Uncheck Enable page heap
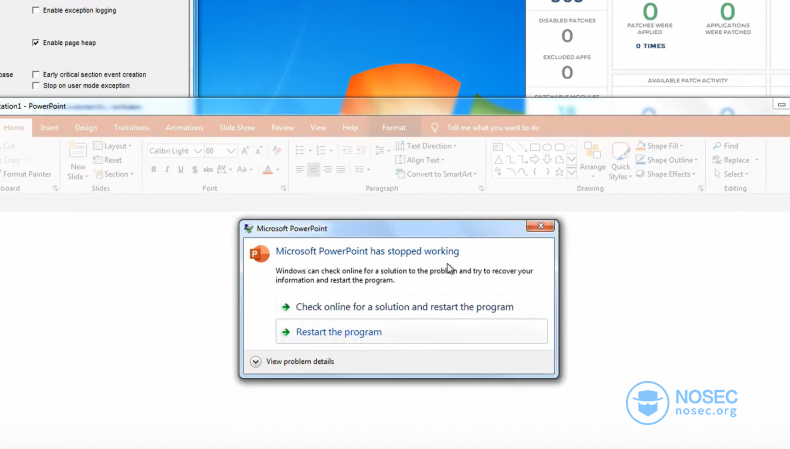This screenshot has width=790, height=449. coord(35,42)
